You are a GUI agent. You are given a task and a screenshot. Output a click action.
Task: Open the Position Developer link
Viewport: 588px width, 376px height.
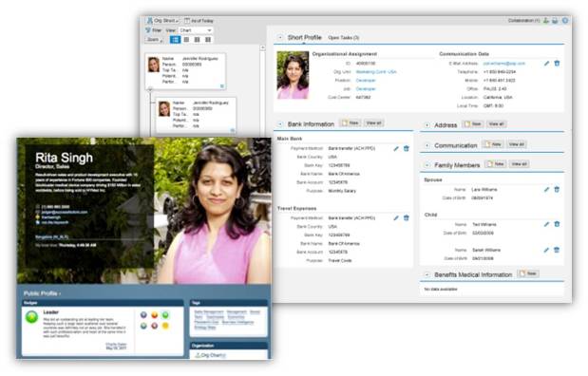coord(366,80)
